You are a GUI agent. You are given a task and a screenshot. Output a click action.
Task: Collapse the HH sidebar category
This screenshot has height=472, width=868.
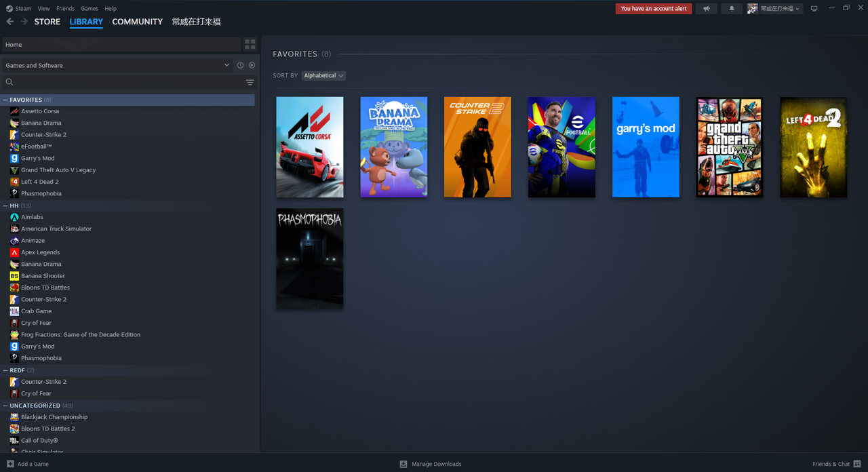[5, 205]
